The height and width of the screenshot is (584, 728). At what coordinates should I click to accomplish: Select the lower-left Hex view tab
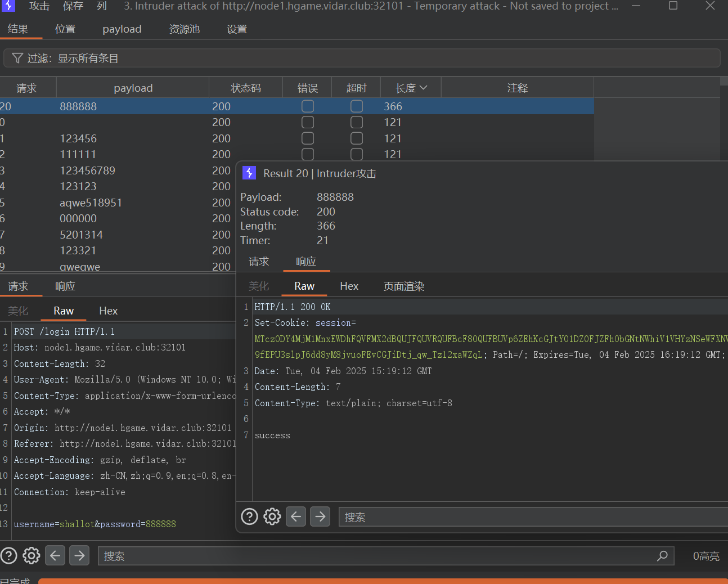(x=108, y=311)
